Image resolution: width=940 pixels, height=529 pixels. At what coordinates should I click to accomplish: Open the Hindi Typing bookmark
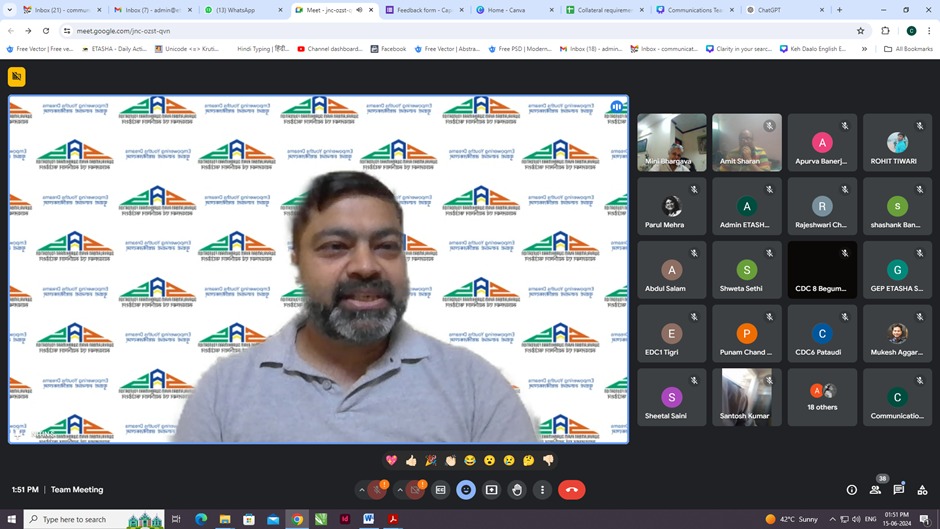(263, 49)
